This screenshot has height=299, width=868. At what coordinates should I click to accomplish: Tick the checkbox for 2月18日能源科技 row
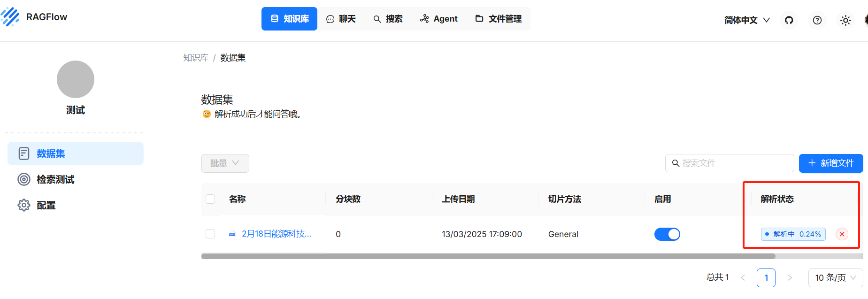point(210,234)
